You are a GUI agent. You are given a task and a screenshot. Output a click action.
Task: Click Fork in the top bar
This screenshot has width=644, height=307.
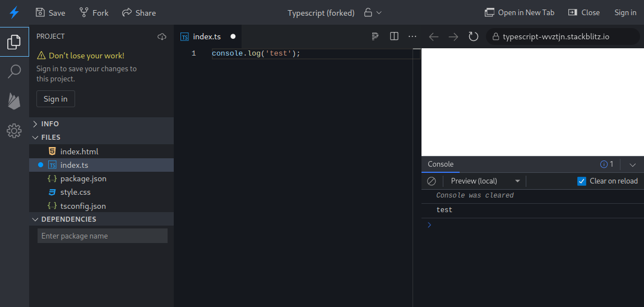click(94, 13)
